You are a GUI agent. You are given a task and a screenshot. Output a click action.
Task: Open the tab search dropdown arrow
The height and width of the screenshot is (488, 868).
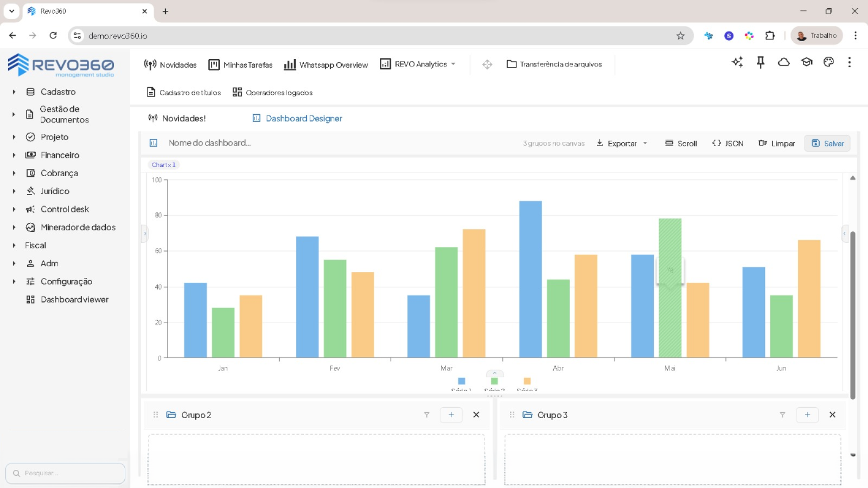click(x=11, y=11)
